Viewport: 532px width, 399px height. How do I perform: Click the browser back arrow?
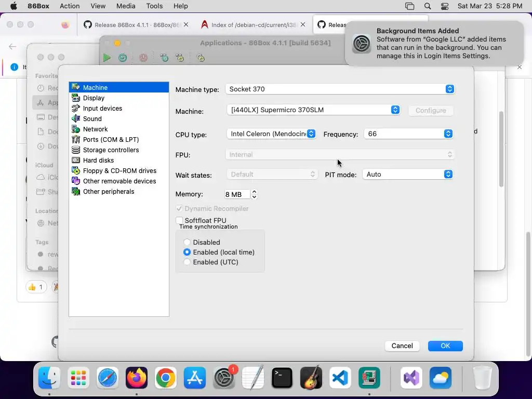(12, 46)
